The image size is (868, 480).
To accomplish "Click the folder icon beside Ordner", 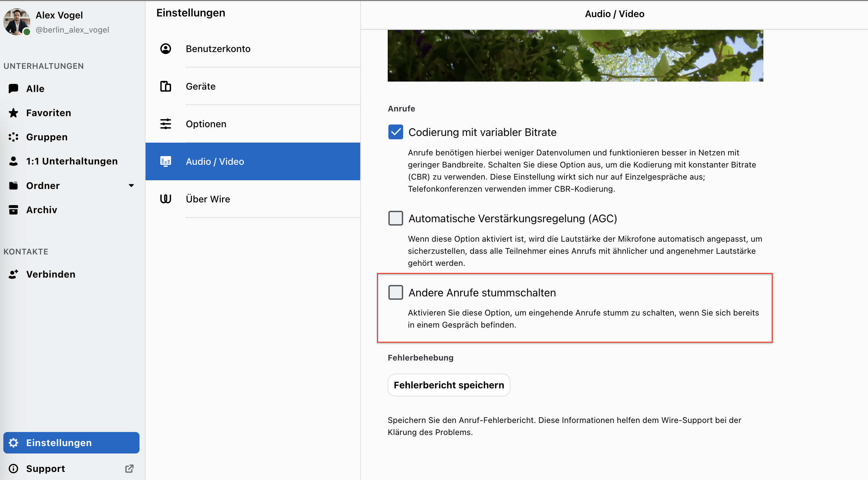I will point(13,186).
